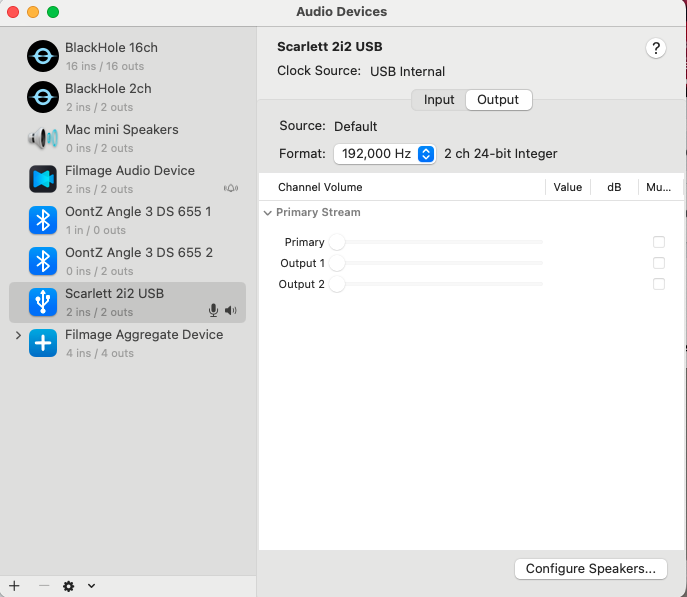Click the 2 ch 24-bit Integer text
The width and height of the screenshot is (687, 597).
point(500,154)
